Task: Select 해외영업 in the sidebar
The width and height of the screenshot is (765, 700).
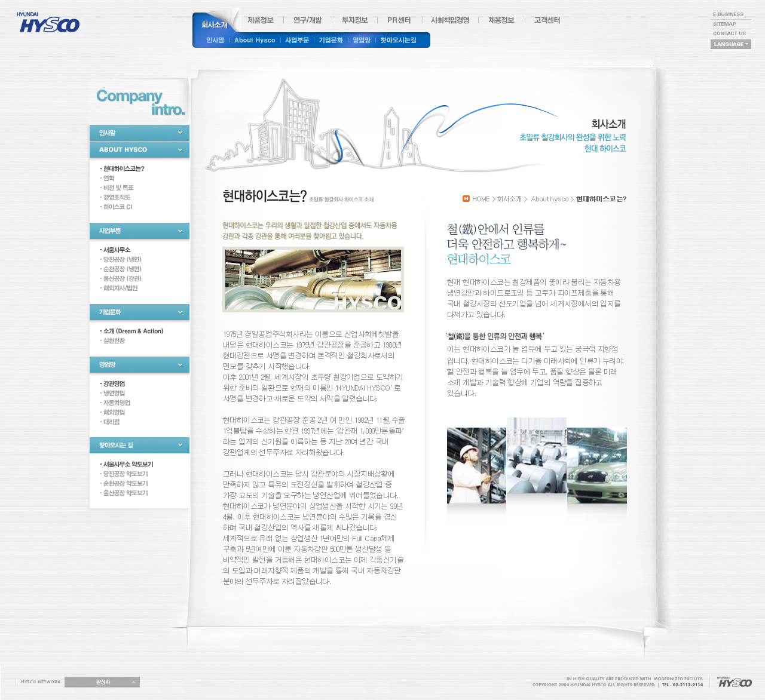Action: click(114, 412)
